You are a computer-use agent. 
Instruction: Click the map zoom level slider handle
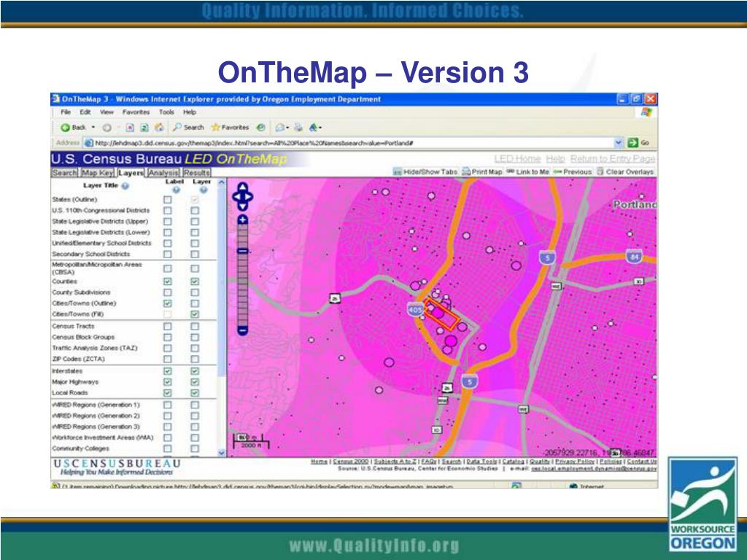[x=242, y=251]
